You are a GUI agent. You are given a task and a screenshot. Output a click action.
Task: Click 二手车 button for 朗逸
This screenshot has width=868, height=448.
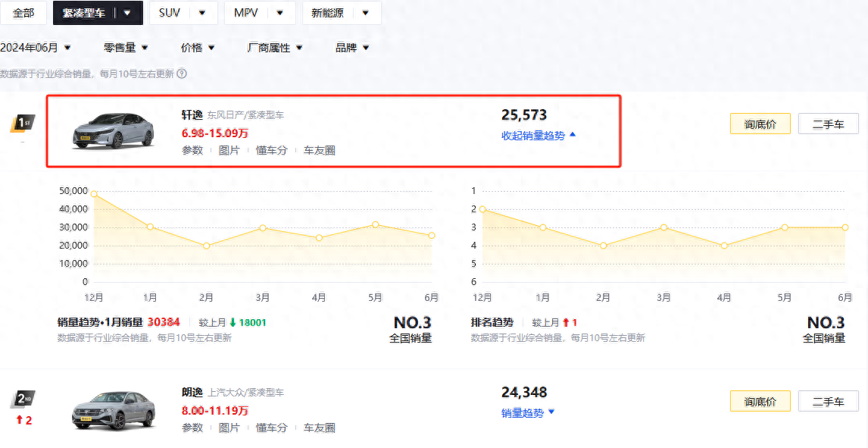(x=828, y=401)
